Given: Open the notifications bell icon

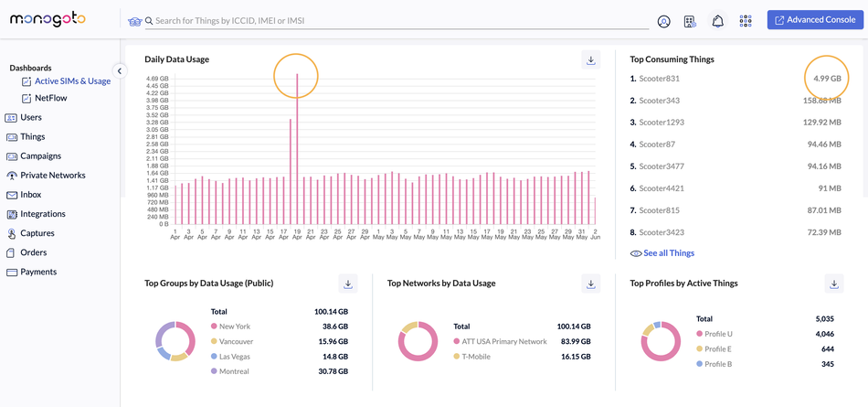Looking at the screenshot, I should coord(718,21).
